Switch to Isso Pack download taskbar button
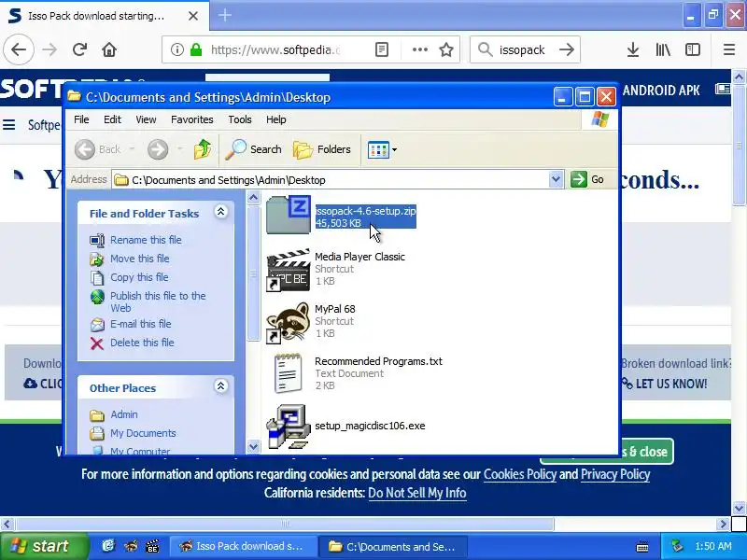Viewport: 747px width, 560px height. 243,546
